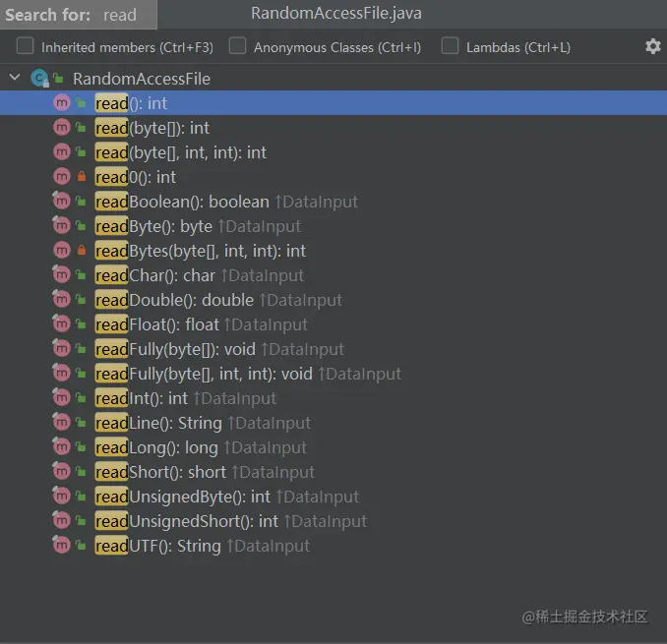Viewport: 667px width, 644px height.
Task: Click method icon beside readUTF()
Action: (61, 545)
